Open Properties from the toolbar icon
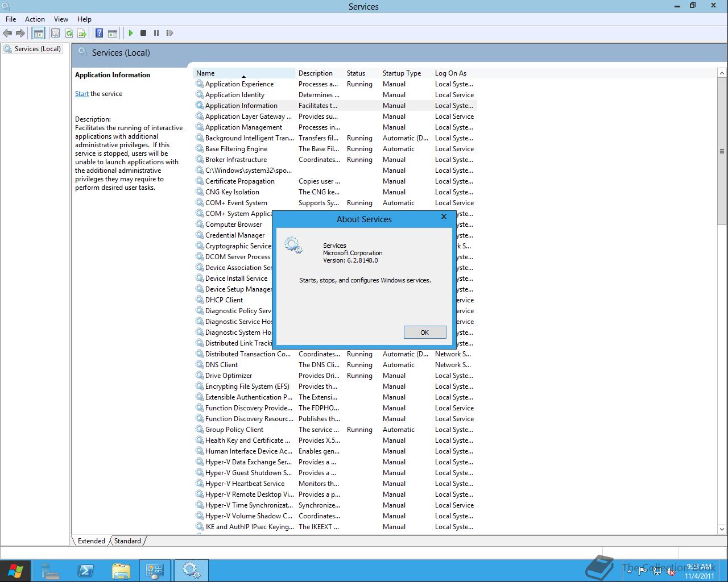 tap(55, 33)
